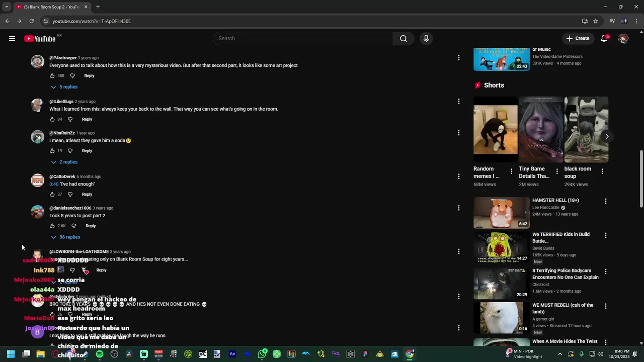Reply to @ILikeSlugs comment
The width and height of the screenshot is (644, 362).
click(87, 120)
